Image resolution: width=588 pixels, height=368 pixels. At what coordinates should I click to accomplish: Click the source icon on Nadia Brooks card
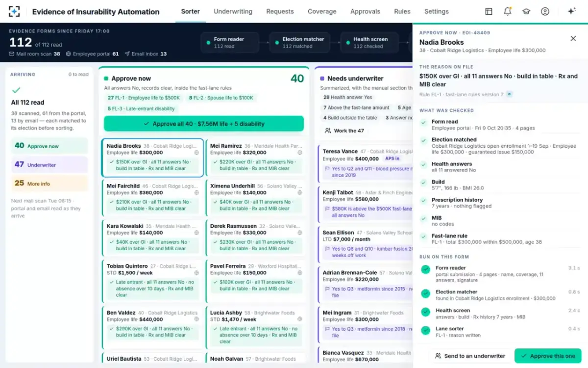pyautogui.click(x=196, y=153)
